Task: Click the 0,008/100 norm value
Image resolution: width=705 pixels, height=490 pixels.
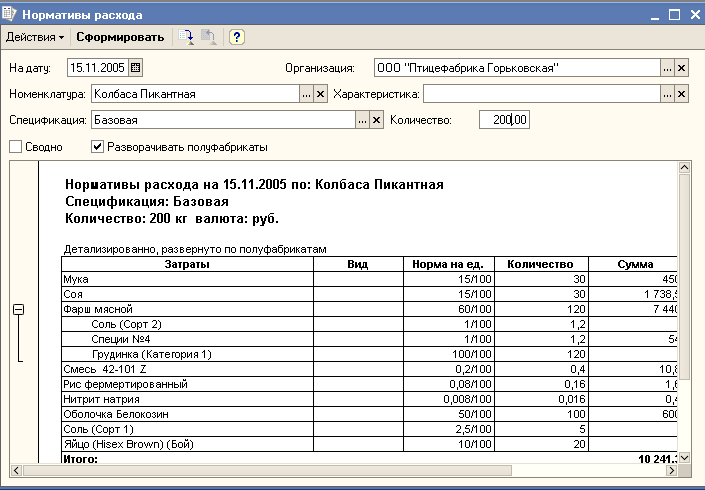Action: coord(467,399)
